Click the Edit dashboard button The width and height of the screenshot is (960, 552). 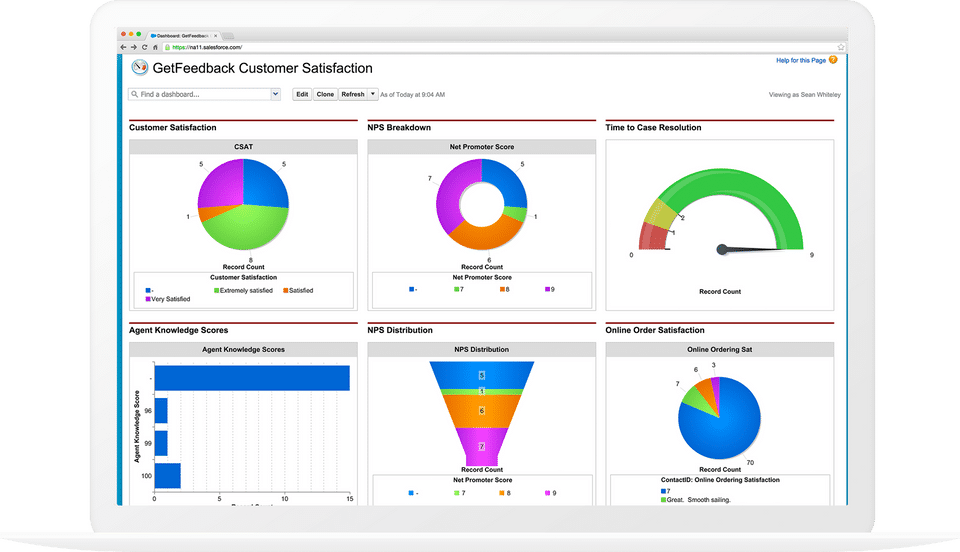pos(302,94)
